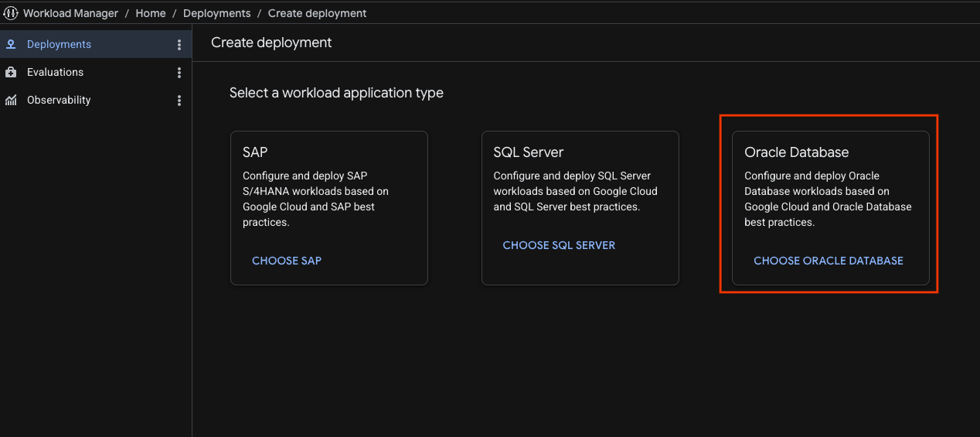Go to Home in the breadcrumb

pyautogui.click(x=151, y=13)
